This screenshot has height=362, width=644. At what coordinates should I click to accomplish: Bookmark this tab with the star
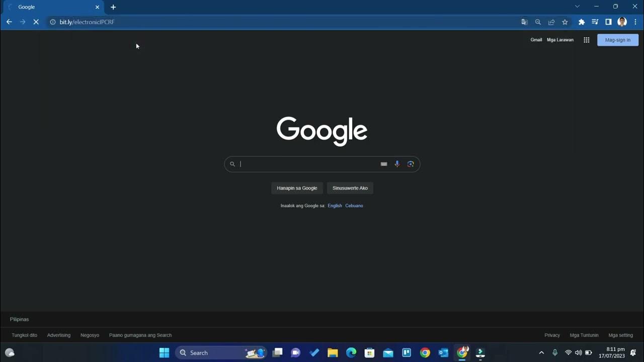pos(565,22)
